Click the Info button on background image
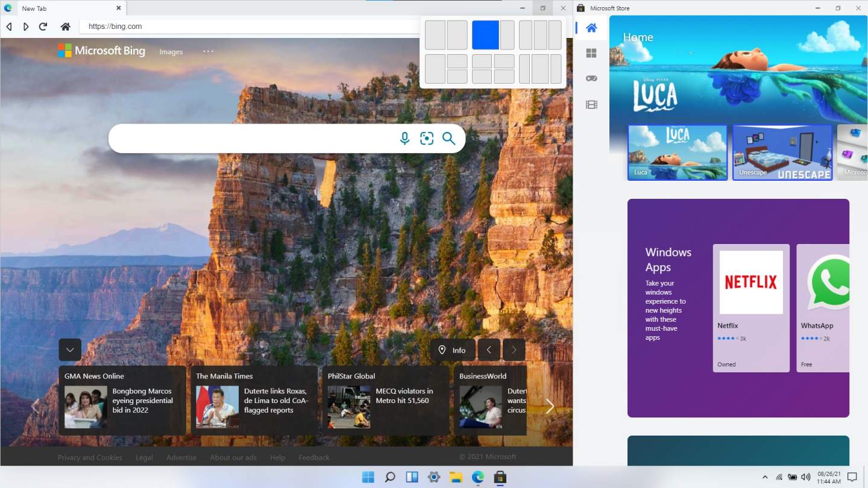The height and width of the screenshot is (488, 868). (x=452, y=350)
